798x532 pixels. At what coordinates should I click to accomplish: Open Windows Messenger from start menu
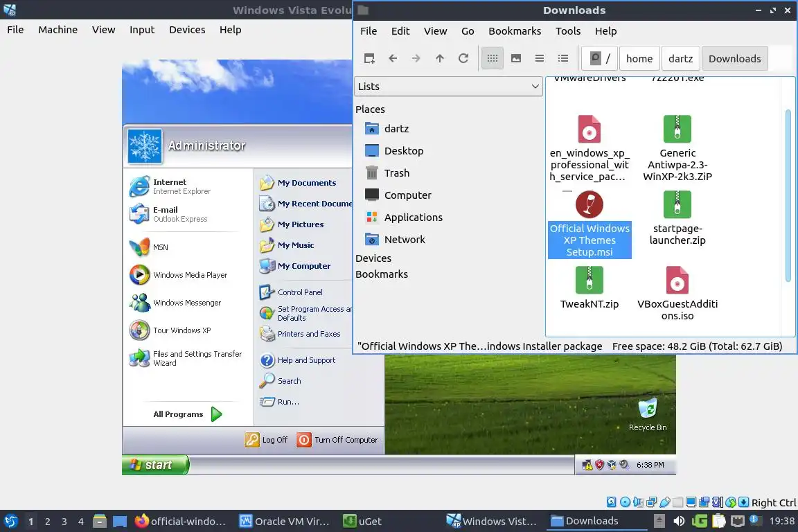tap(187, 303)
